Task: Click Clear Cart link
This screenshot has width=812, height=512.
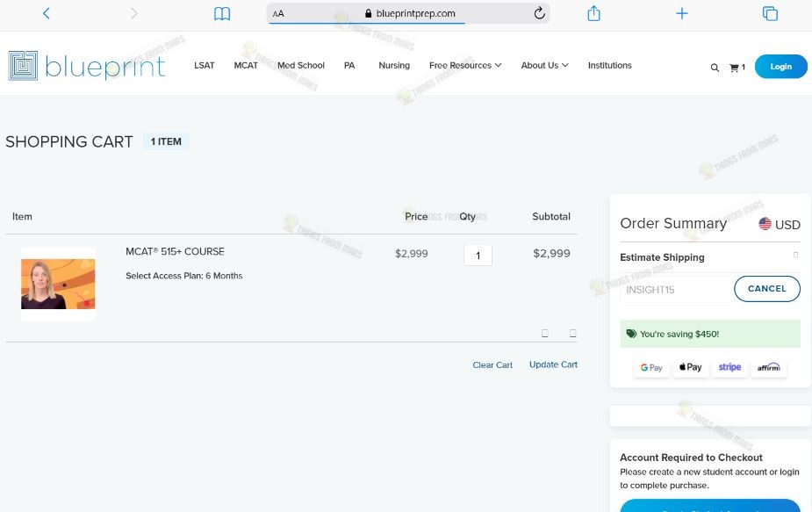Action: [x=492, y=364]
